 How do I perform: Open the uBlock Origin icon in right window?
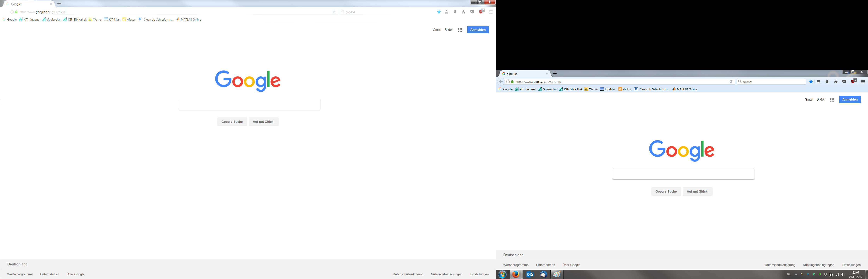[853, 82]
